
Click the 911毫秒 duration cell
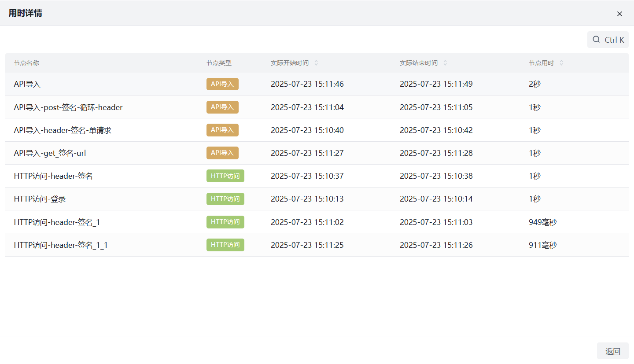tap(543, 245)
